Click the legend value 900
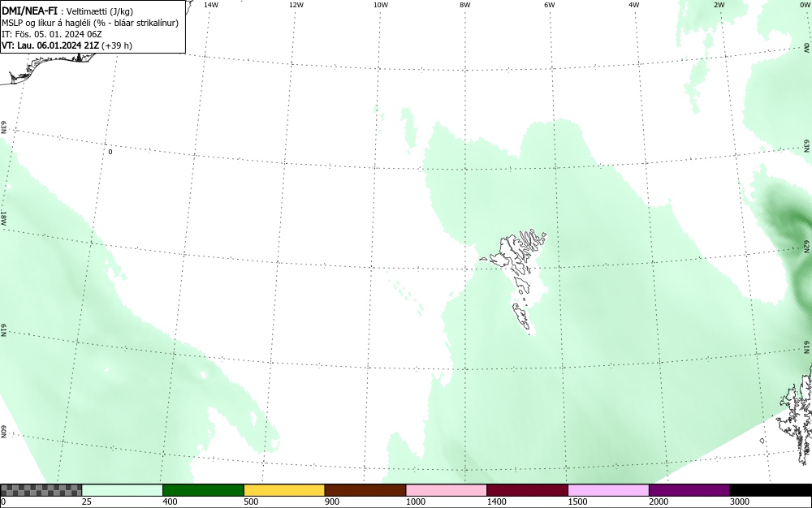This screenshot has width=812, height=508. pos(332,502)
